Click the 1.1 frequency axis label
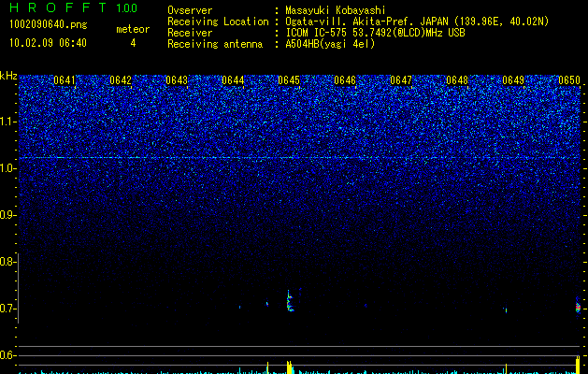Image resolution: width=588 pixels, height=374 pixels. click(7, 122)
